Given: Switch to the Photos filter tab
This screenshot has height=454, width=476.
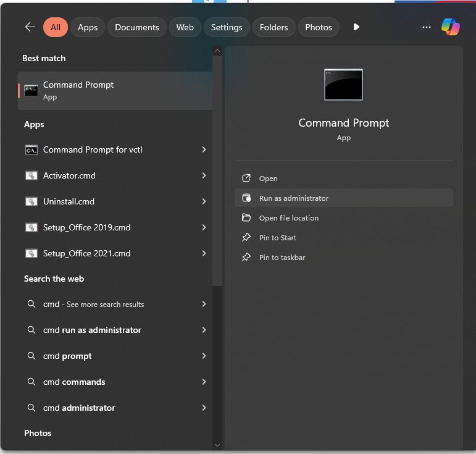Looking at the screenshot, I should coord(319,27).
